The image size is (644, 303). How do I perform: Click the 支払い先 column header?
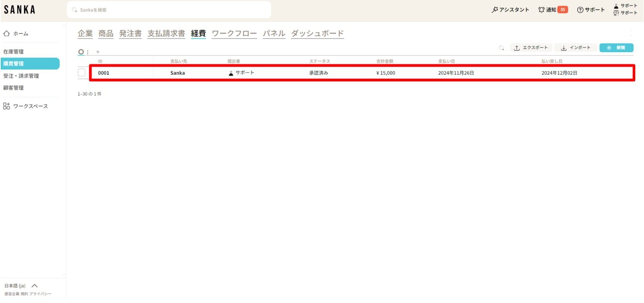[x=179, y=61]
